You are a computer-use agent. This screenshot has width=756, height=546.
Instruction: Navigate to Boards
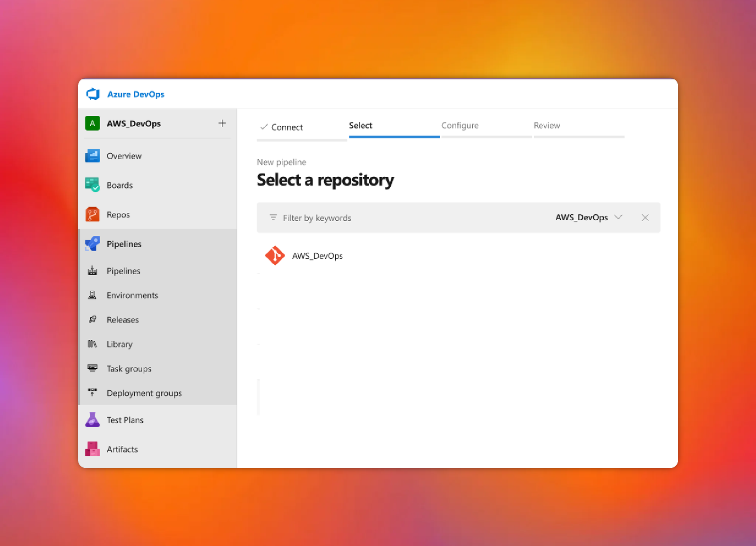[120, 185]
